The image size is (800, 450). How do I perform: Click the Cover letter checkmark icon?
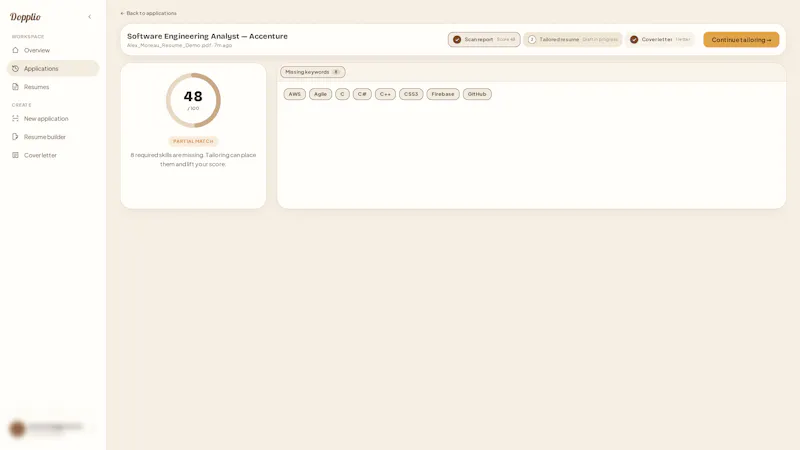pyautogui.click(x=634, y=39)
